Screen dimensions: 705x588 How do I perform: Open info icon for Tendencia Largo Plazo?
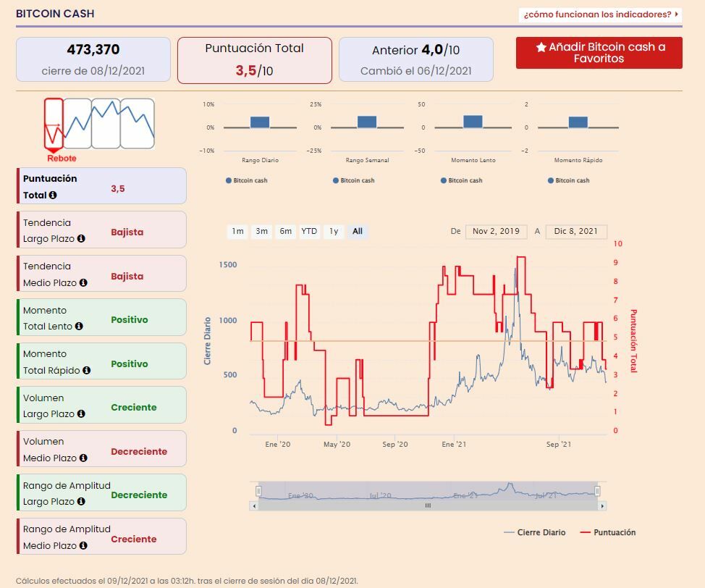click(x=81, y=239)
